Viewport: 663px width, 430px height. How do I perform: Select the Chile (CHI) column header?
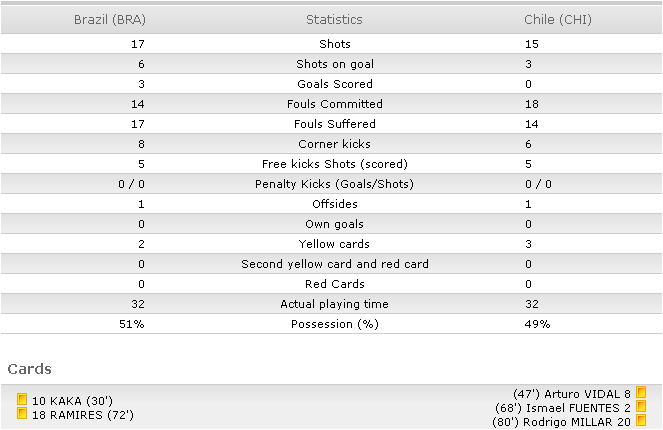558,19
